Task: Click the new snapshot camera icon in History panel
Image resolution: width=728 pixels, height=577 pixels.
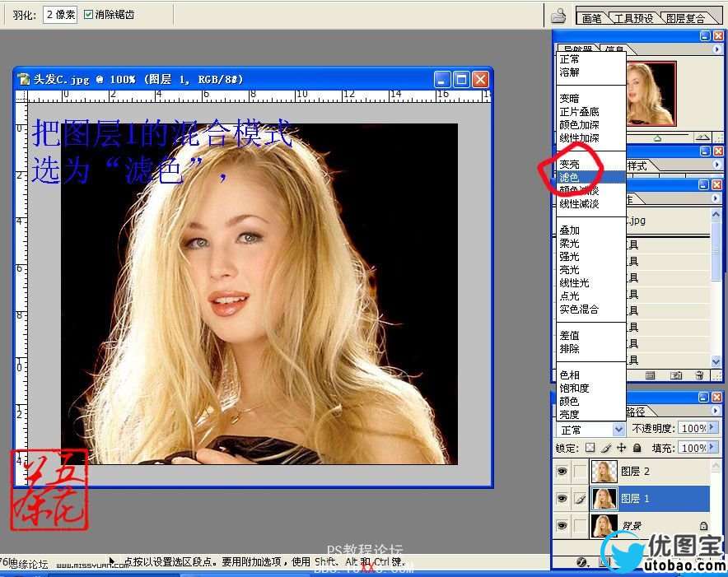Action: pyautogui.click(x=676, y=375)
